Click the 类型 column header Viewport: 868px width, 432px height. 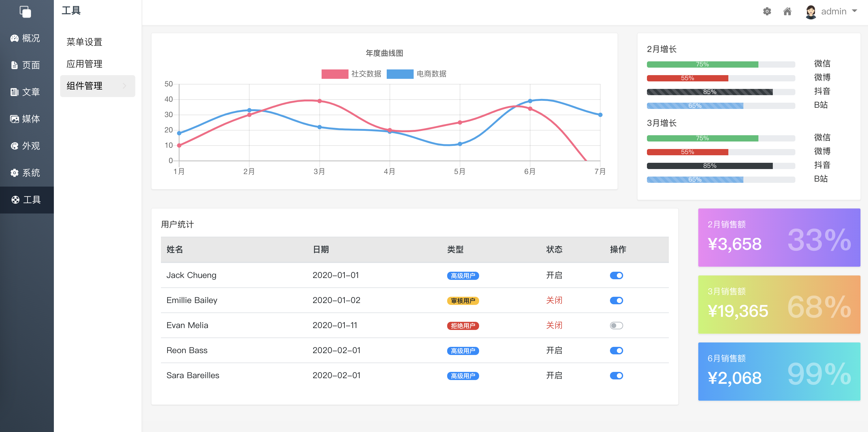click(455, 250)
